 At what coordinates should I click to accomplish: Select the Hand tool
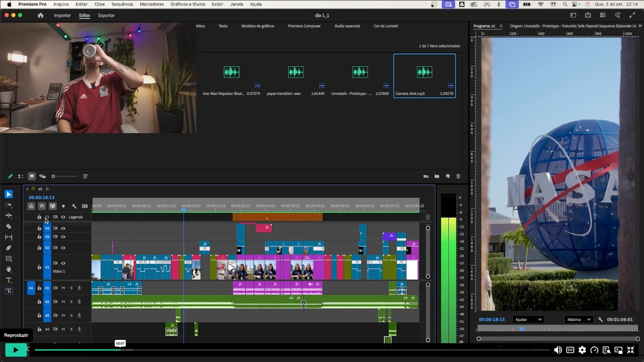coord(8,269)
